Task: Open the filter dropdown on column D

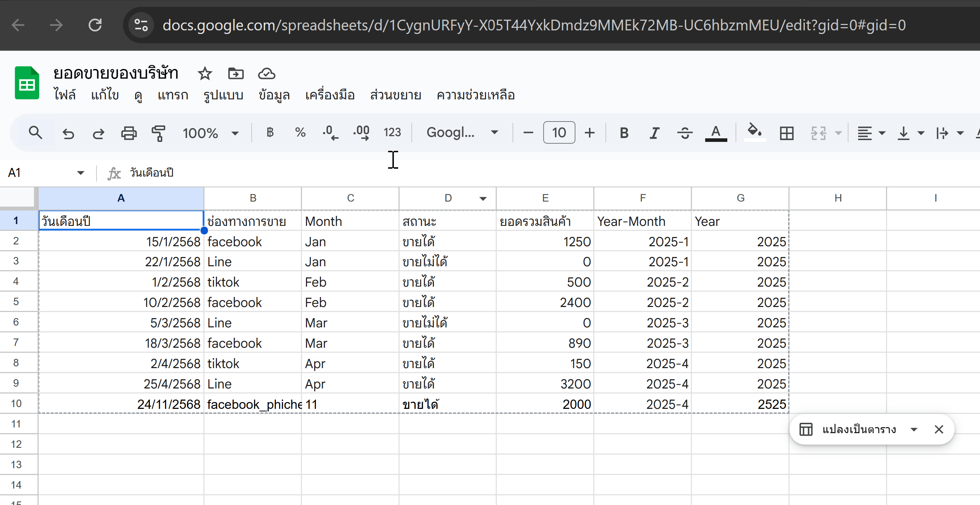Action: coord(483,198)
